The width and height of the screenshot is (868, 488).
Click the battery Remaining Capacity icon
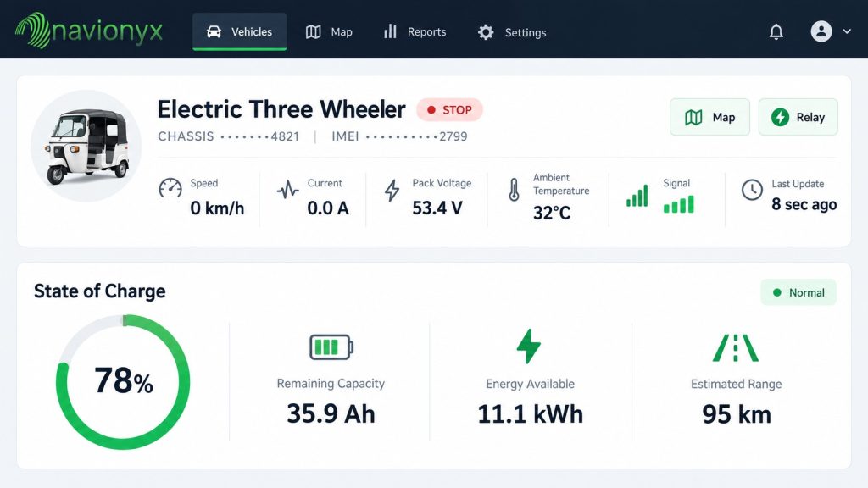(x=331, y=347)
